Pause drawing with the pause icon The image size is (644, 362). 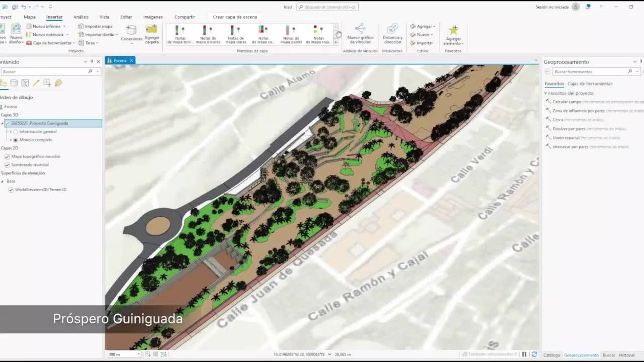click(x=524, y=354)
